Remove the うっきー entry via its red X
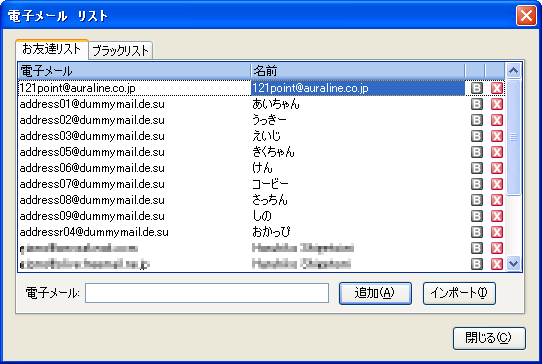Screen dimensions: 542x364 pyautogui.click(x=497, y=120)
